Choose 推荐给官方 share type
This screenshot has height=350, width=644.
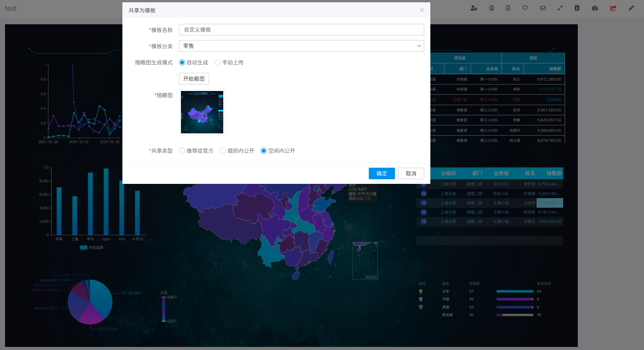196,151
